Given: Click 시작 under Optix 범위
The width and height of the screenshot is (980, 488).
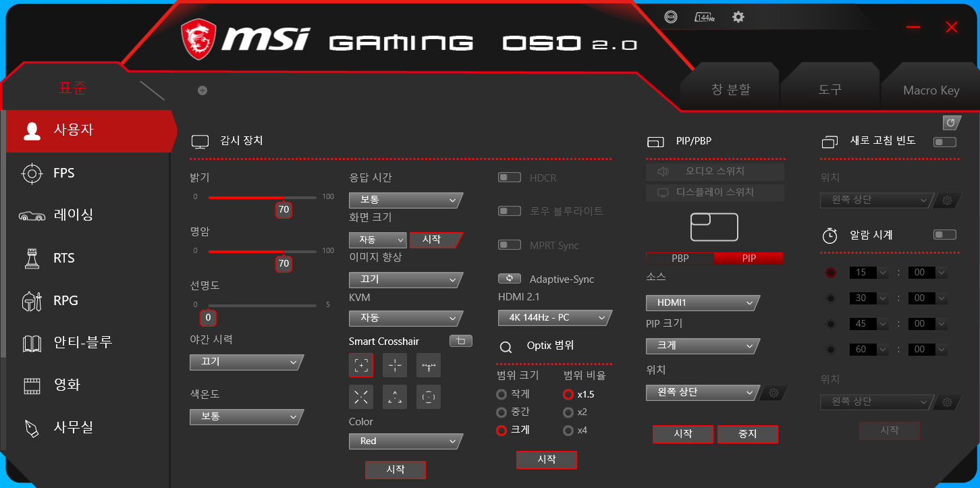Looking at the screenshot, I should coord(547,460).
